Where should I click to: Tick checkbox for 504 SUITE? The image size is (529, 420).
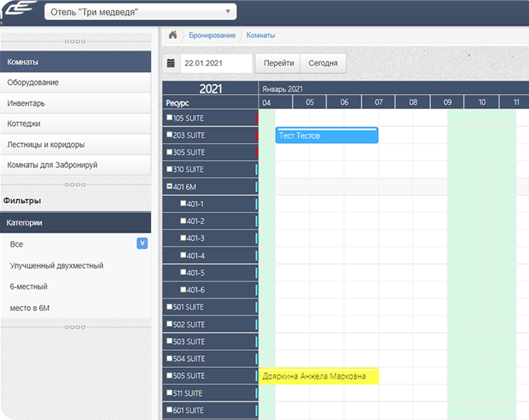click(170, 358)
